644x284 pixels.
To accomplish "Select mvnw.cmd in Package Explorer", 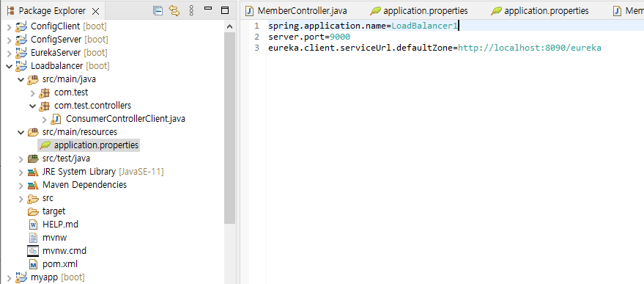I will [64, 251].
